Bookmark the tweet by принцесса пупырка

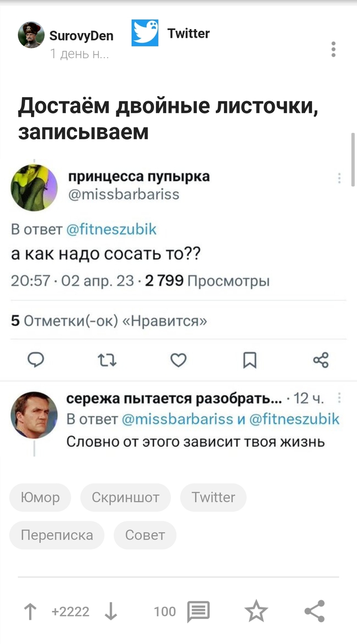(x=249, y=360)
